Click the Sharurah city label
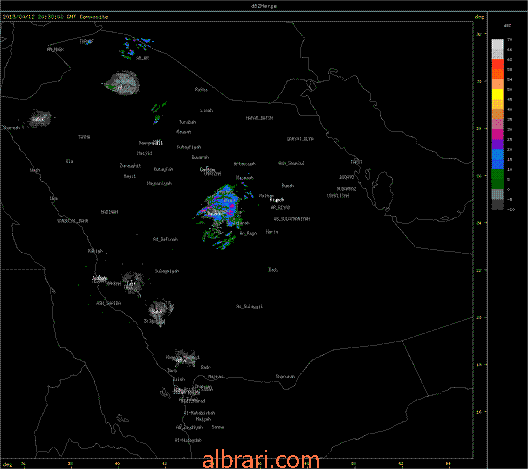Image resolution: width=528 pixels, height=469 pixels. [285, 376]
